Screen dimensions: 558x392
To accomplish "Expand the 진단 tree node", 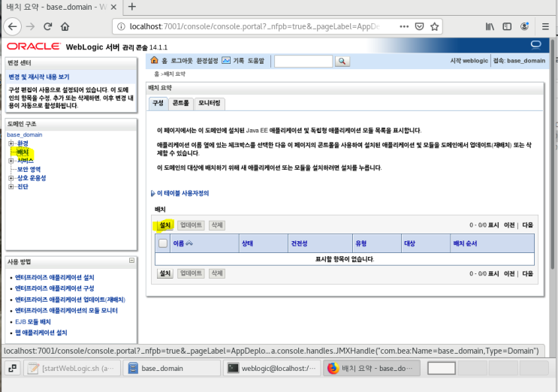I will 11,186.
